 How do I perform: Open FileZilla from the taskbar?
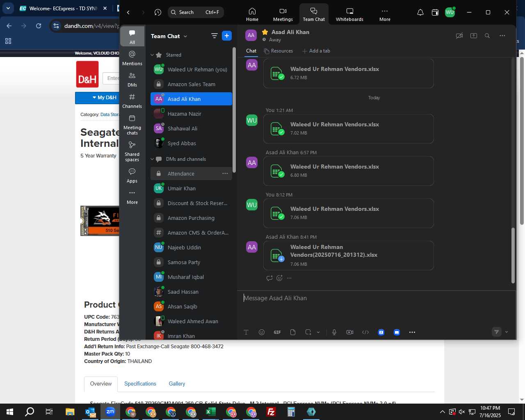pyautogui.click(x=271, y=412)
